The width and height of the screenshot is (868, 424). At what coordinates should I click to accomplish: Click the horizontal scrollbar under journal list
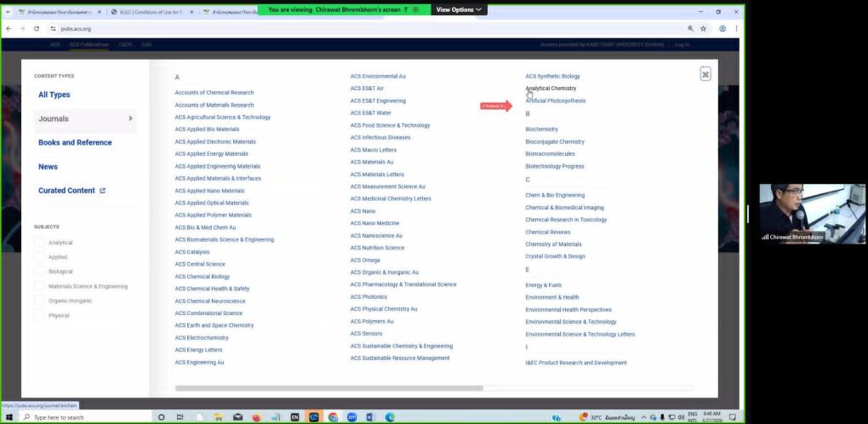328,387
